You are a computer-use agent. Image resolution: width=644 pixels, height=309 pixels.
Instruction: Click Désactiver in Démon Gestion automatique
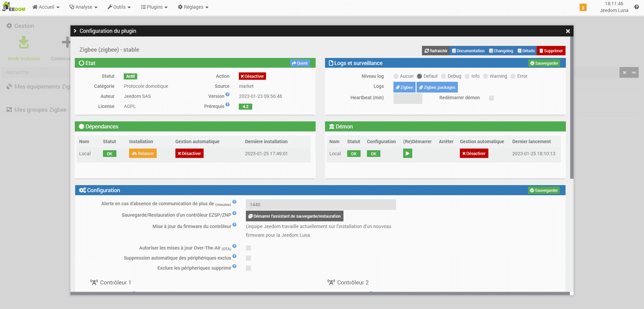pyautogui.click(x=474, y=153)
